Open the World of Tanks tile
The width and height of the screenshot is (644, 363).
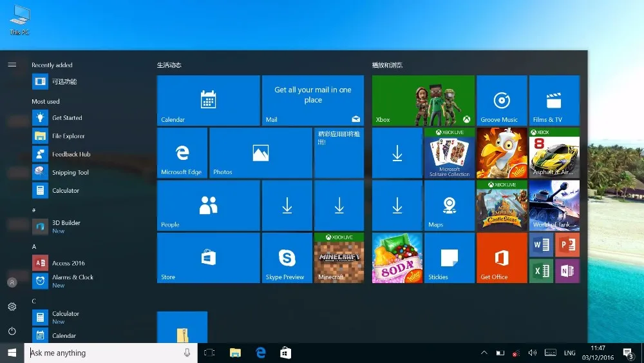(x=554, y=206)
